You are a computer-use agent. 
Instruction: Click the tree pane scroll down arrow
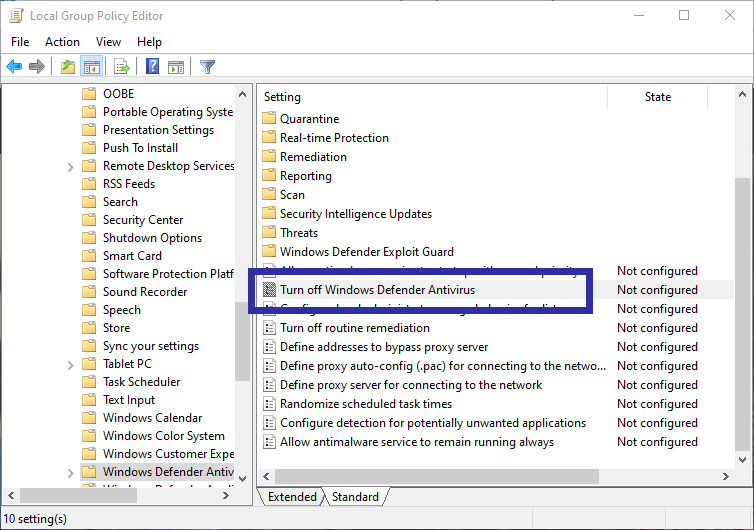click(242, 479)
